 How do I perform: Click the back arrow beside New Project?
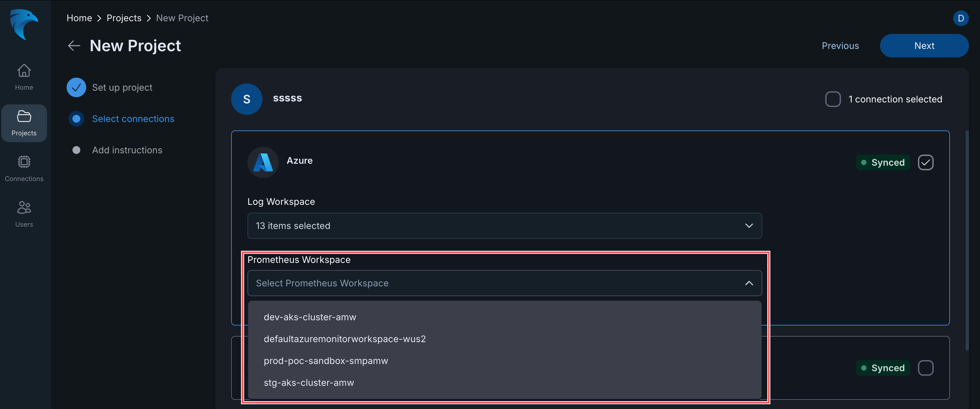pos(74,46)
